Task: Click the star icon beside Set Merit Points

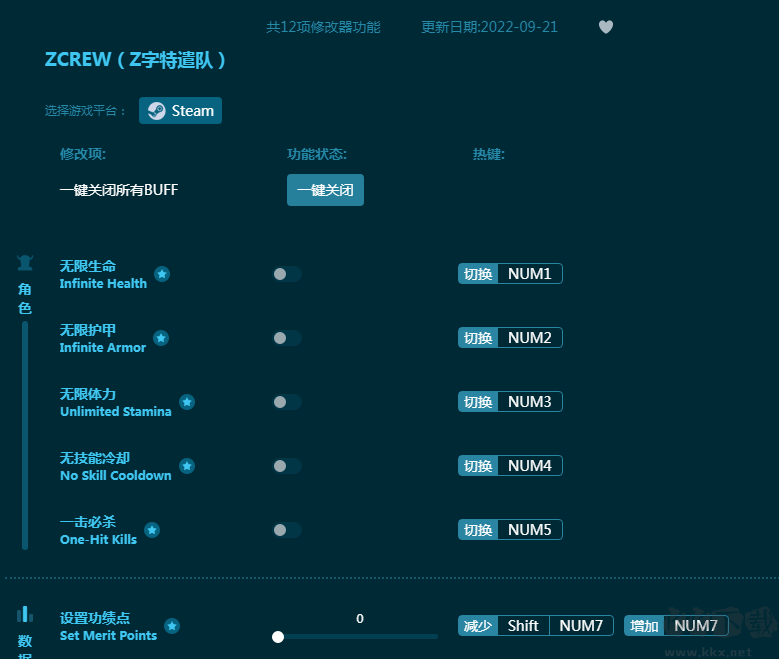Action: (x=172, y=626)
